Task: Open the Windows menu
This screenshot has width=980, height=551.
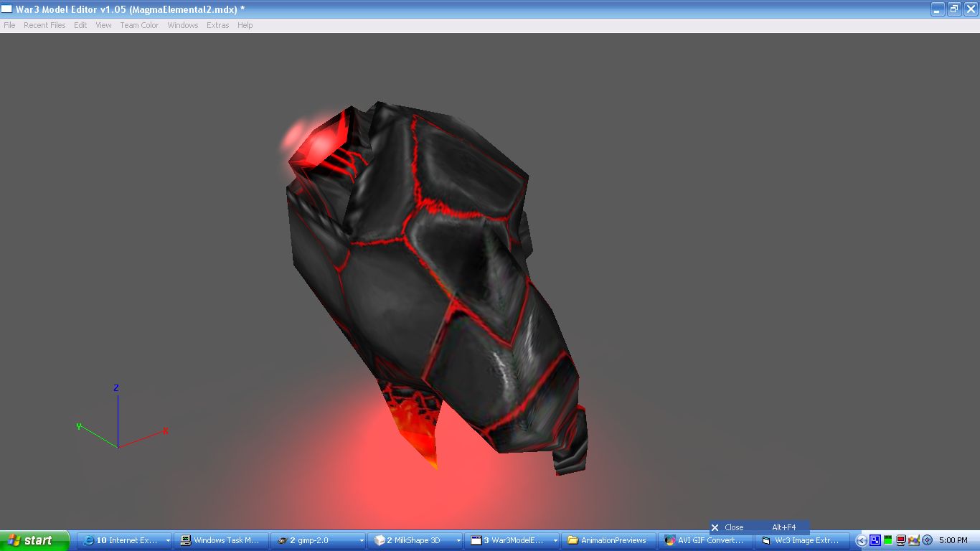Action: click(183, 25)
